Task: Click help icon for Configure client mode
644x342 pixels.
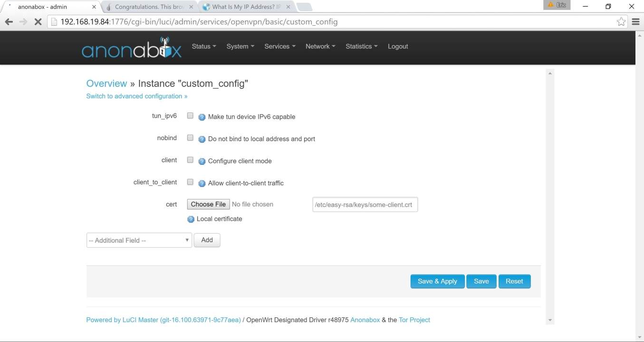Action: tap(202, 161)
